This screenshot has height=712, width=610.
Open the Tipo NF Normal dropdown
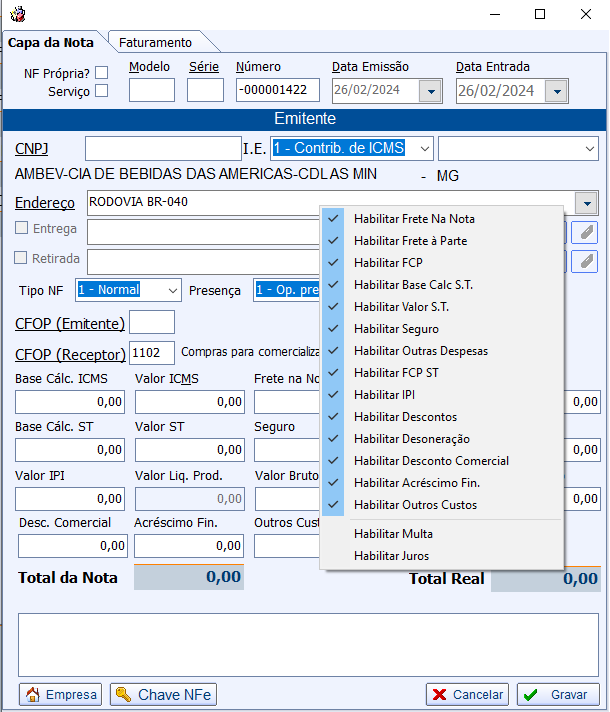coord(172,290)
